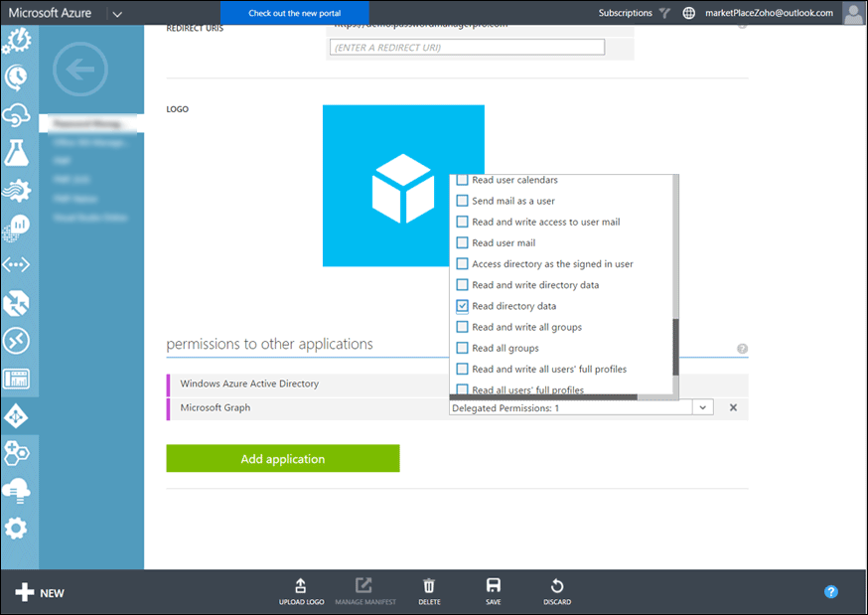Open the Subscriptions menu
This screenshot has height=615, width=868.
(625, 13)
